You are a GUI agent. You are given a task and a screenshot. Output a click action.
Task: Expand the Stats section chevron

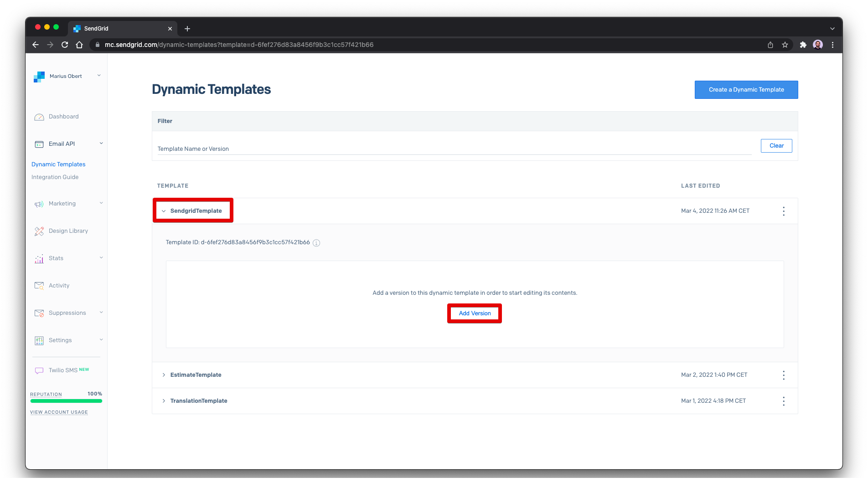click(101, 258)
